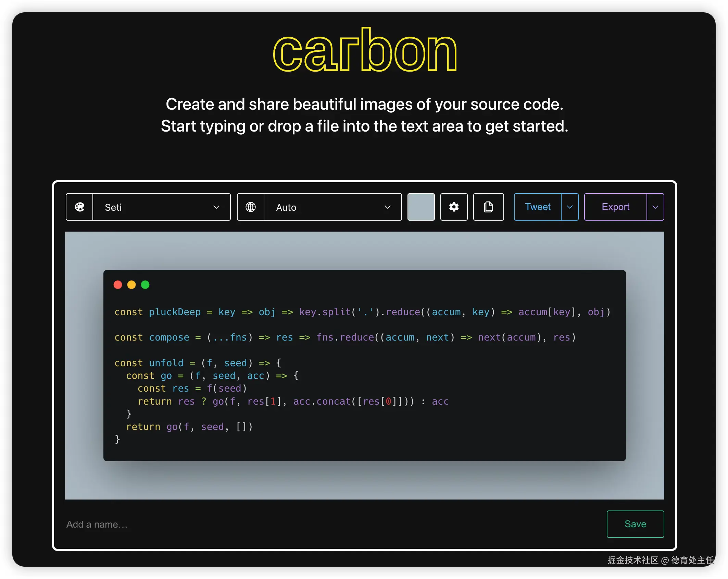This screenshot has width=728, height=579.
Task: Click the green window control dot
Action: [x=145, y=285]
